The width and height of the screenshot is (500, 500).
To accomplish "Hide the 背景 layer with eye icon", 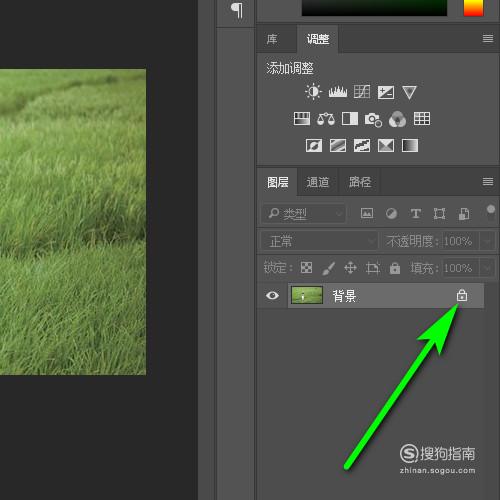I will 272,295.
